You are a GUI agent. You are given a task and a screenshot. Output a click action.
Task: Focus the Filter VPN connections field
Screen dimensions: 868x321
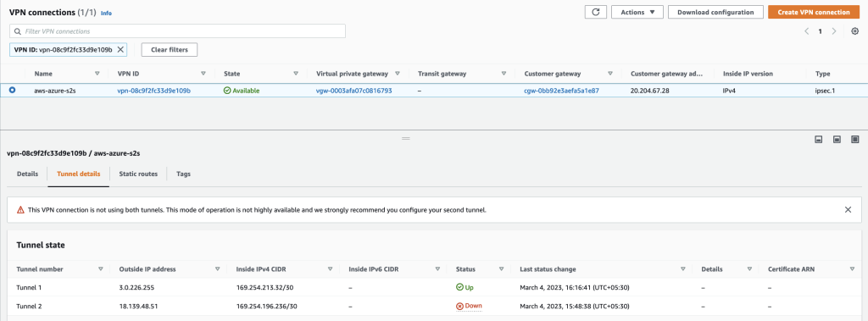click(178, 31)
